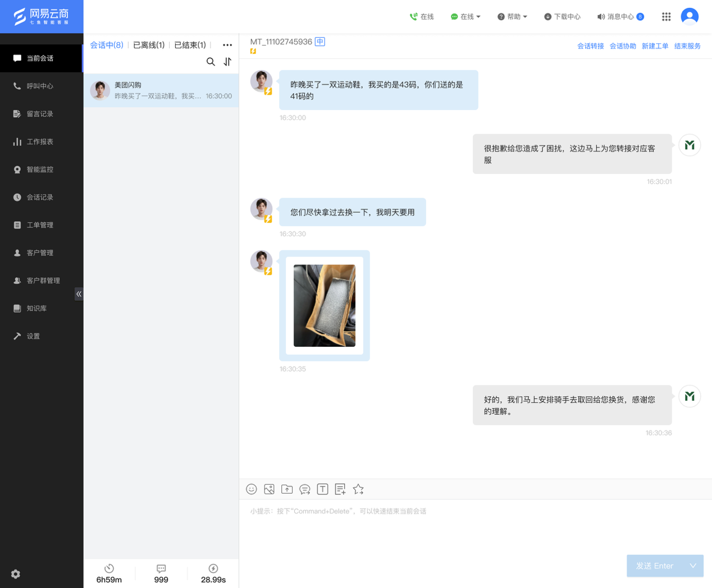Open the quick reply speech bubble icon
This screenshot has height=588, width=712.
click(305, 489)
